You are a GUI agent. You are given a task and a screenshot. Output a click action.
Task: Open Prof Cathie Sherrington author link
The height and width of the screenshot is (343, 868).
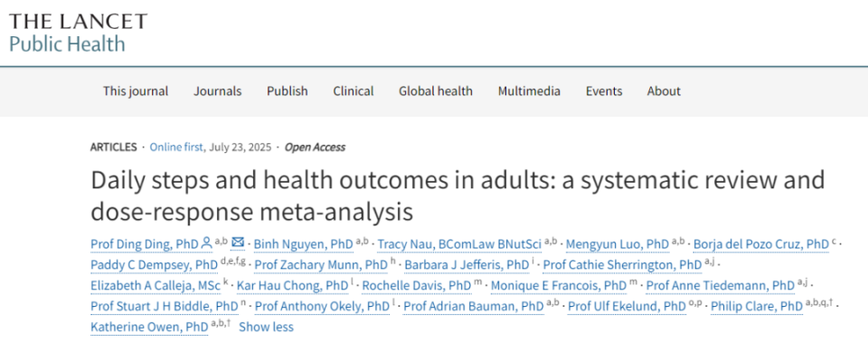point(622,265)
